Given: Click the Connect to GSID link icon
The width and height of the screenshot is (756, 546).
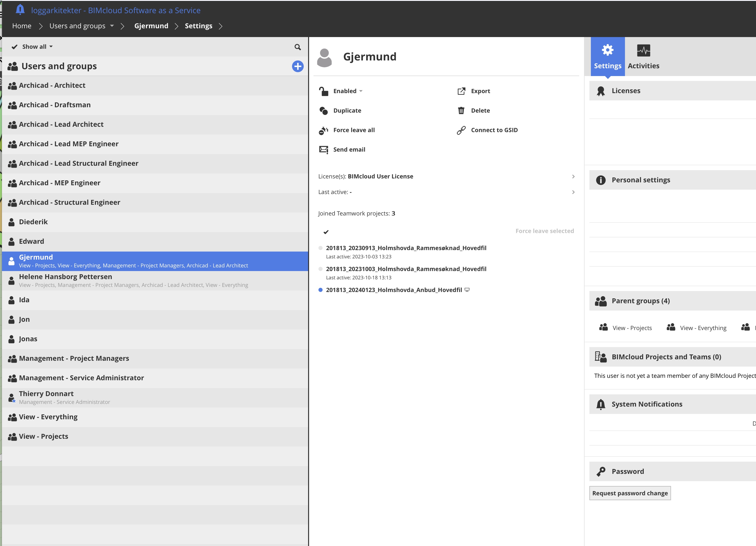Looking at the screenshot, I should click(x=461, y=130).
